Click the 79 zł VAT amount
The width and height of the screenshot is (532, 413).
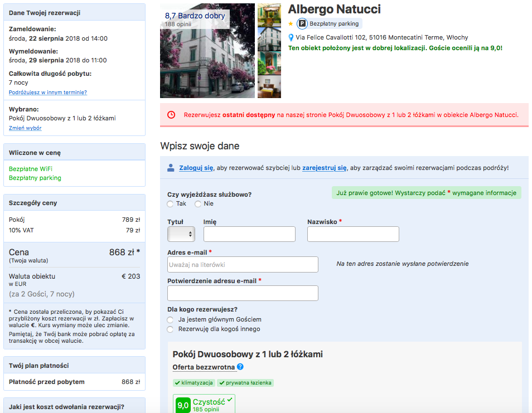[133, 230]
